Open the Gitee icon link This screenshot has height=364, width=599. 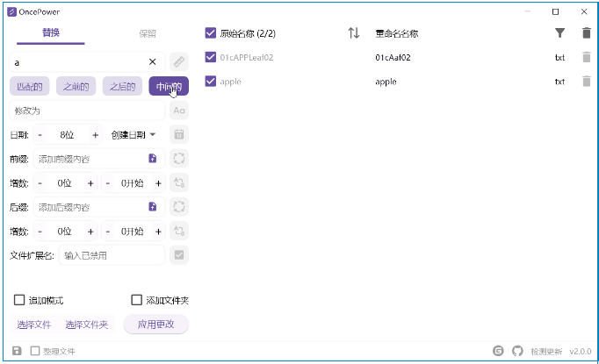(498, 351)
